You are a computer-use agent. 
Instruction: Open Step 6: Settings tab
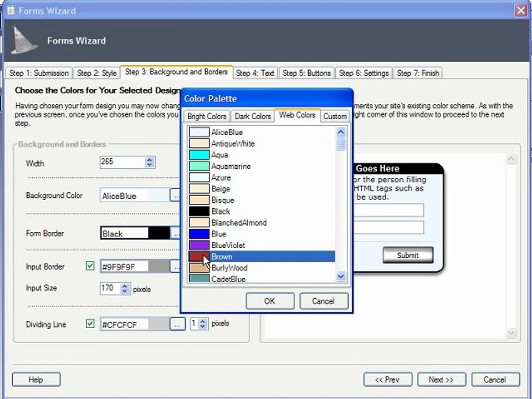[364, 73]
